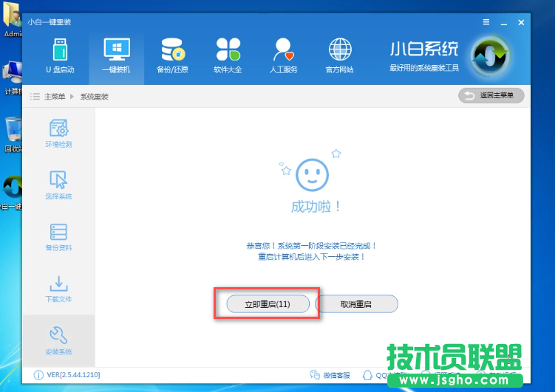Click 安装系统 step in sidebar

click(x=59, y=341)
